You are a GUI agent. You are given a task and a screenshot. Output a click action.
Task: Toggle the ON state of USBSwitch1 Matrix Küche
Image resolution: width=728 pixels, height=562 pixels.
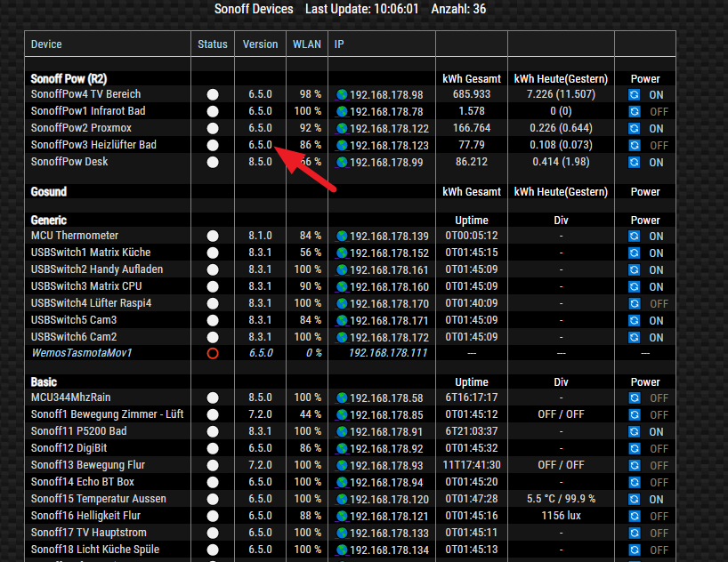pyautogui.click(x=656, y=253)
